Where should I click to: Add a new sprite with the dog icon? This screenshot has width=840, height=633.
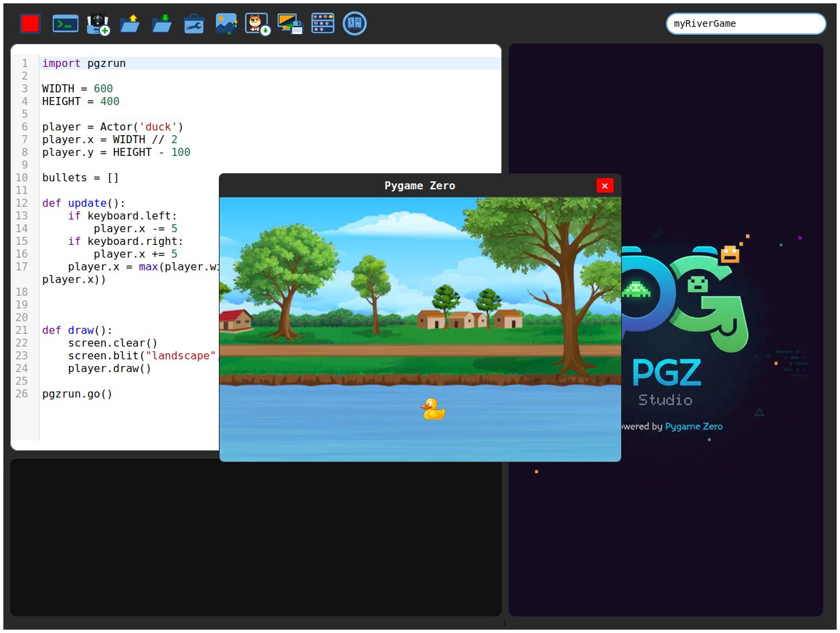257,24
